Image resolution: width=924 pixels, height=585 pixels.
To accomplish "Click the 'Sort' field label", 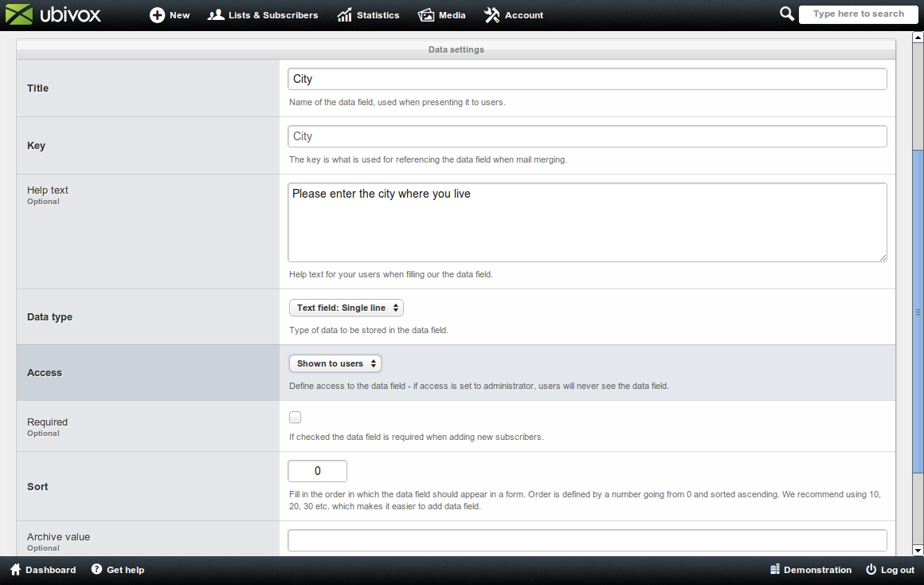I will (37, 486).
